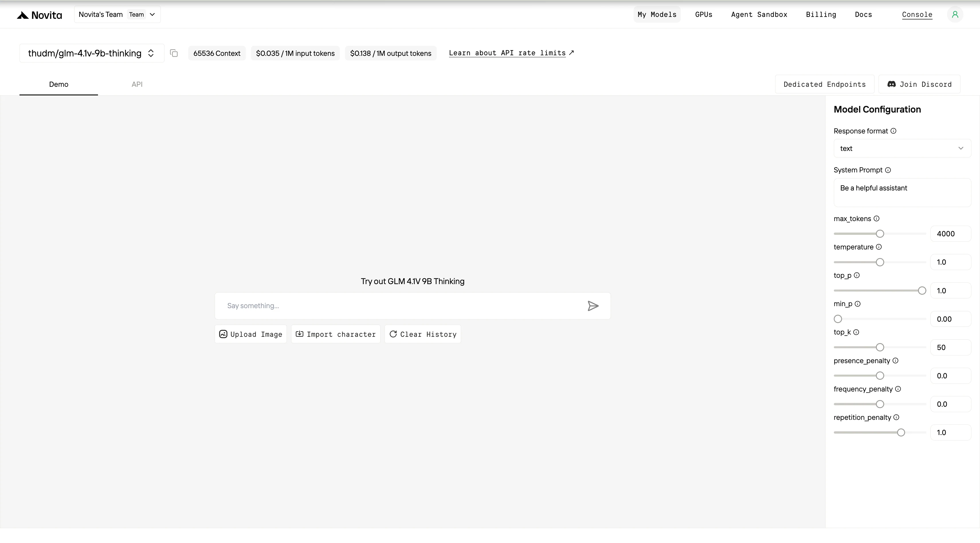Image resolution: width=980 pixels, height=543 pixels.
Task: Click Upload Image button
Action: click(251, 334)
